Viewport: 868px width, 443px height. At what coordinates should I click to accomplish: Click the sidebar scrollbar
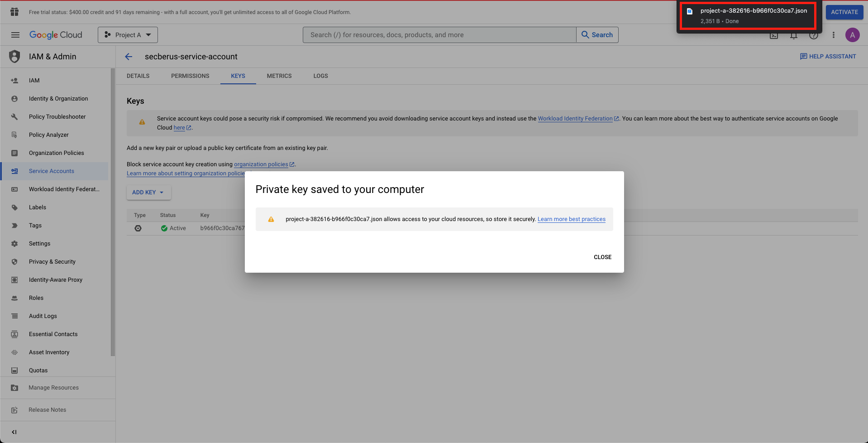113,212
